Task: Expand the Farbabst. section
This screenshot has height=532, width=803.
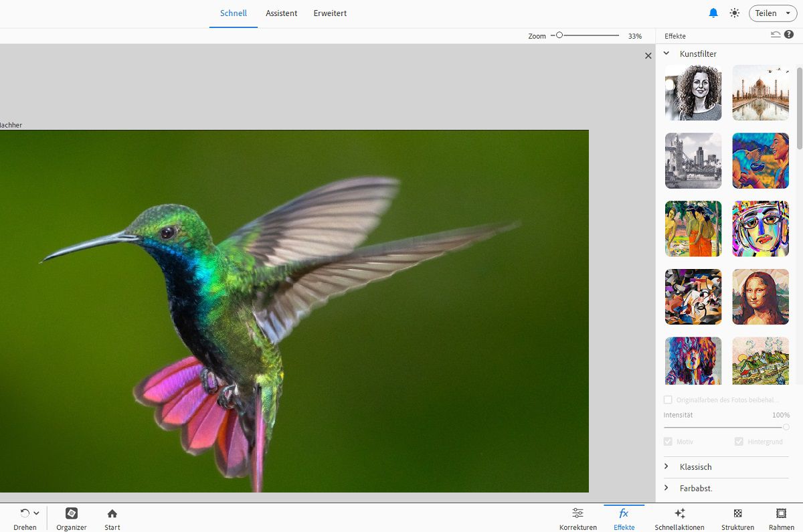Action: point(695,489)
